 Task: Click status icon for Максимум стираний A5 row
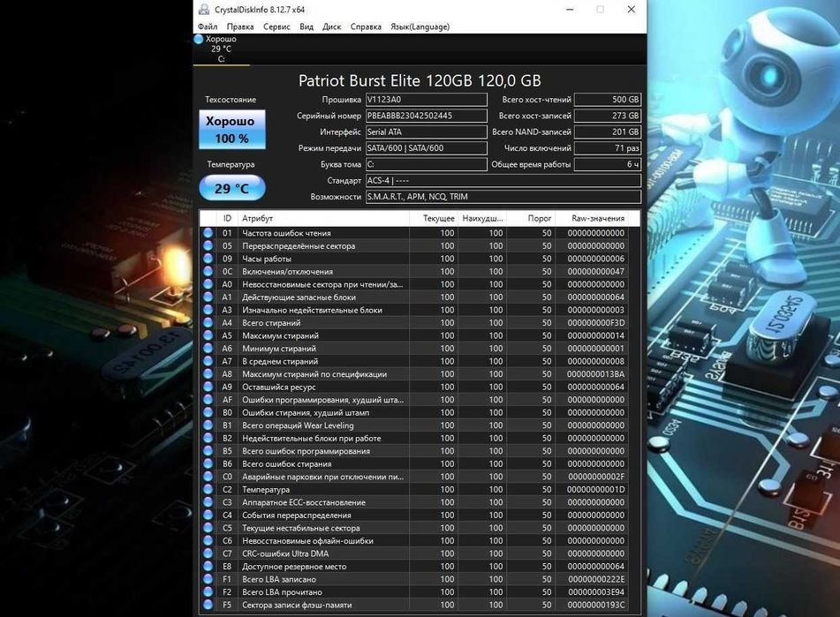208,335
